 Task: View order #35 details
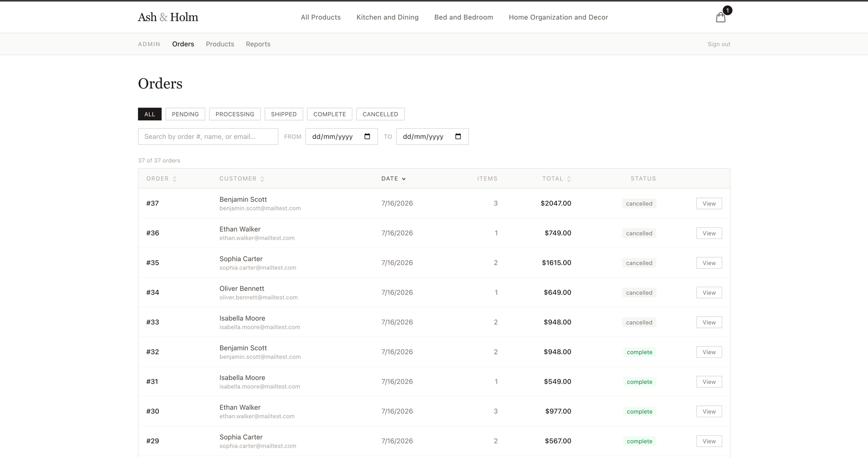[709, 263]
